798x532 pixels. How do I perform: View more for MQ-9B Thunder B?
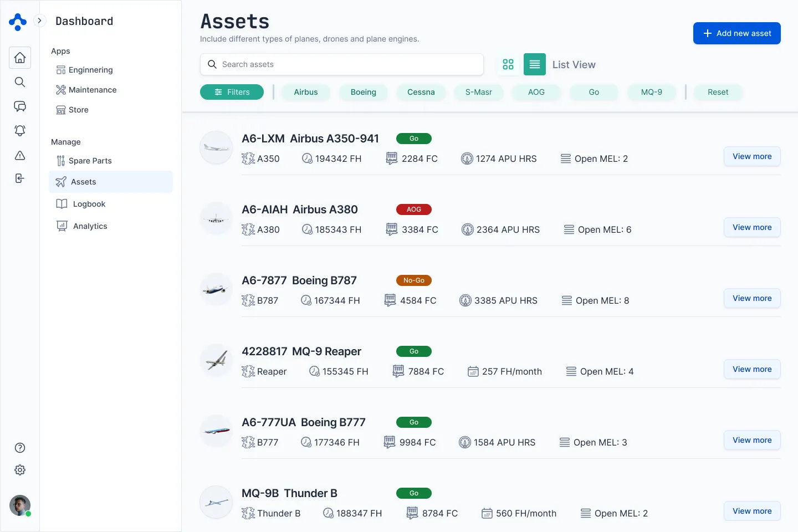coord(752,511)
